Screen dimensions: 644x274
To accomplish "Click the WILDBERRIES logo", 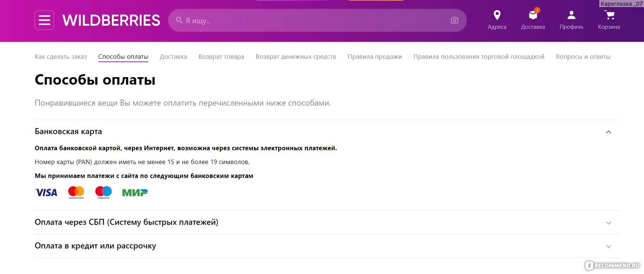I will pos(111,21).
